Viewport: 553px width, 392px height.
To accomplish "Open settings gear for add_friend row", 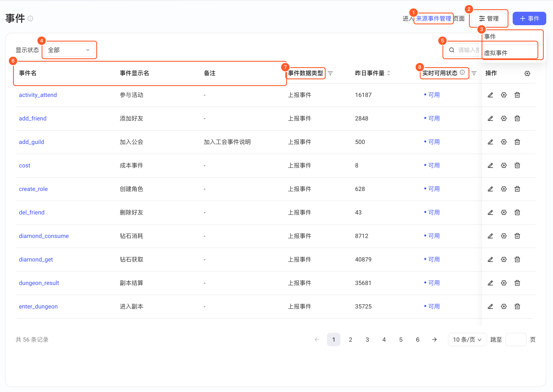I will 504,118.
